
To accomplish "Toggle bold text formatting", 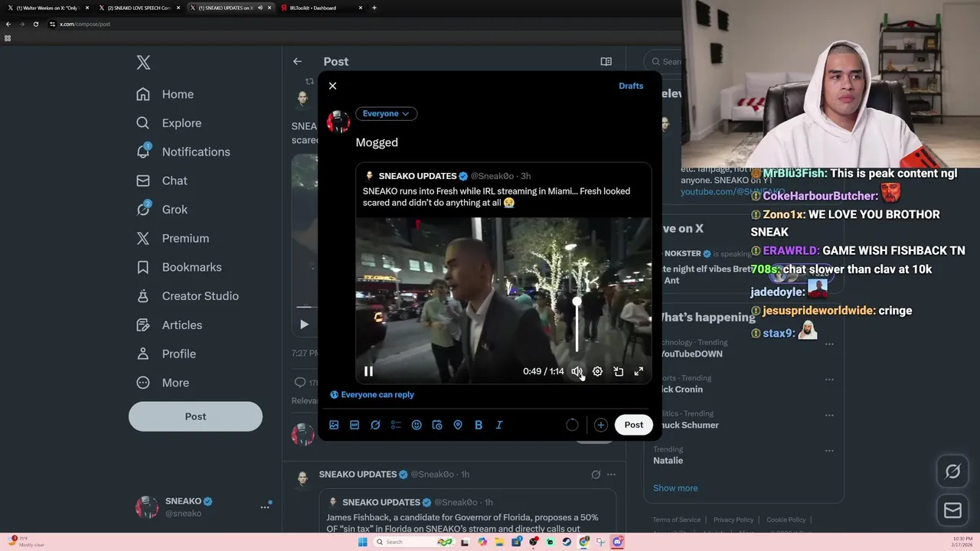I will pyautogui.click(x=479, y=425).
